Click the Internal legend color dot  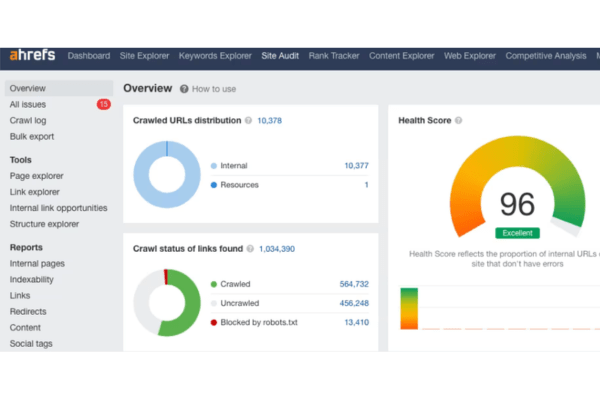coord(214,166)
